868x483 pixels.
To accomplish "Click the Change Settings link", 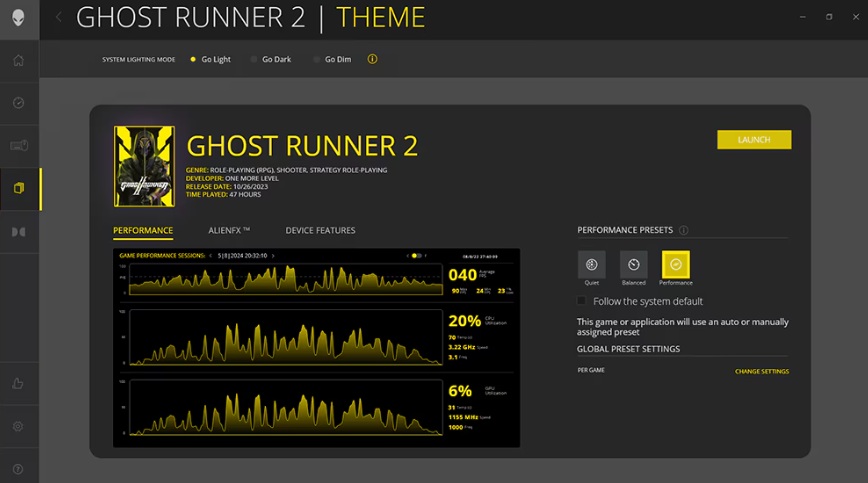I will pyautogui.click(x=762, y=371).
